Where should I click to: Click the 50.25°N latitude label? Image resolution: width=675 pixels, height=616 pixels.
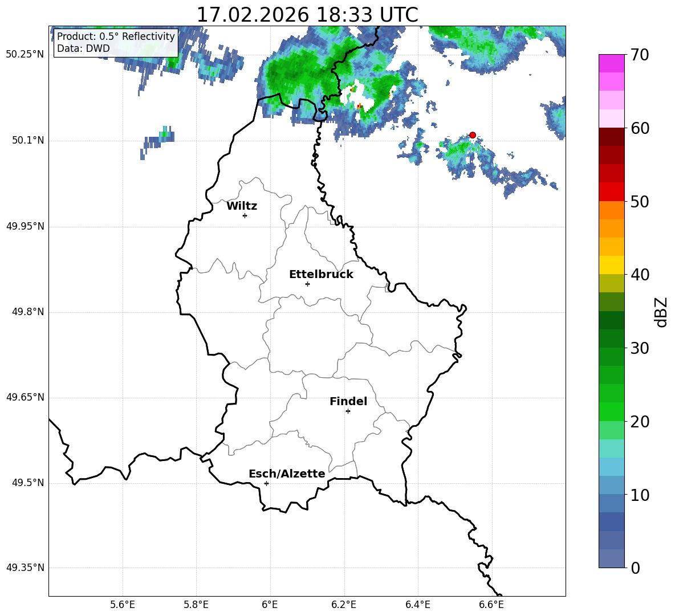[25, 55]
